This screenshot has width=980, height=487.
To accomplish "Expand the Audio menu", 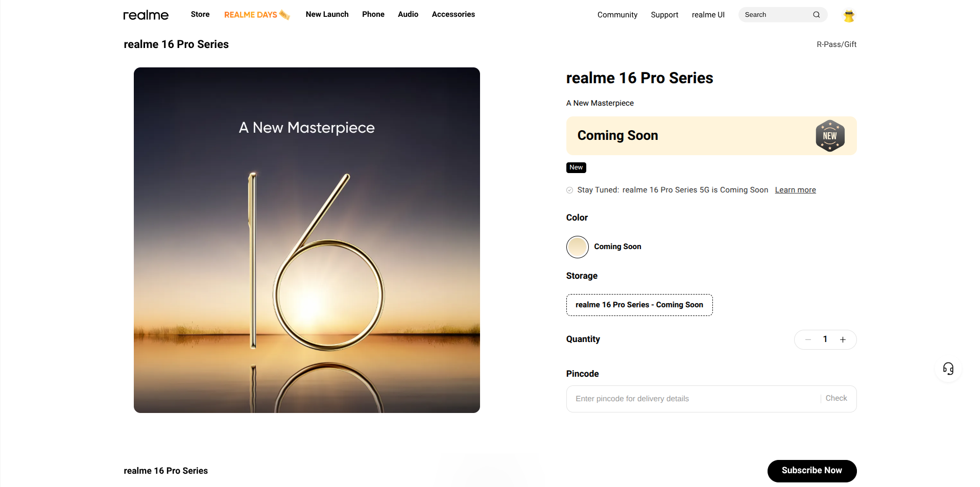I will pos(408,14).
